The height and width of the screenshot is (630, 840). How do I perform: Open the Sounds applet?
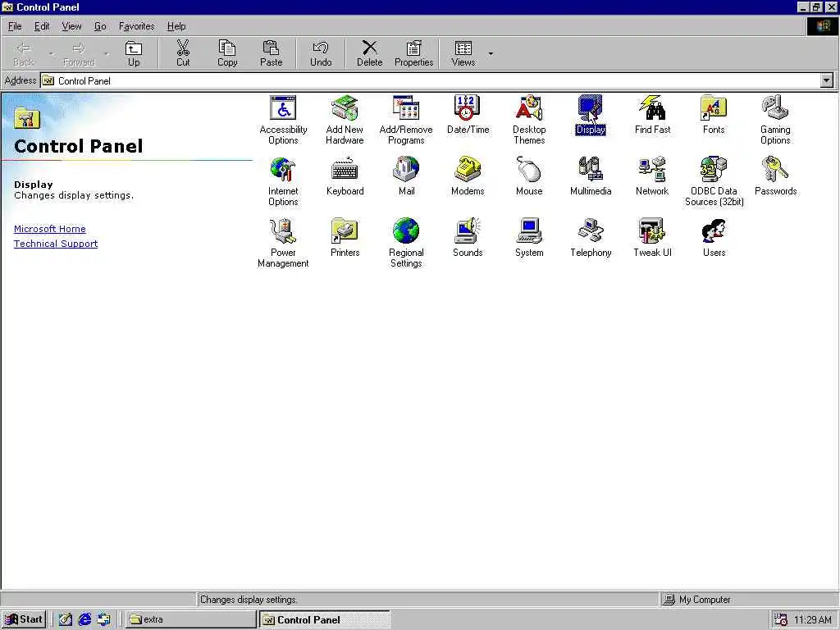(468, 238)
